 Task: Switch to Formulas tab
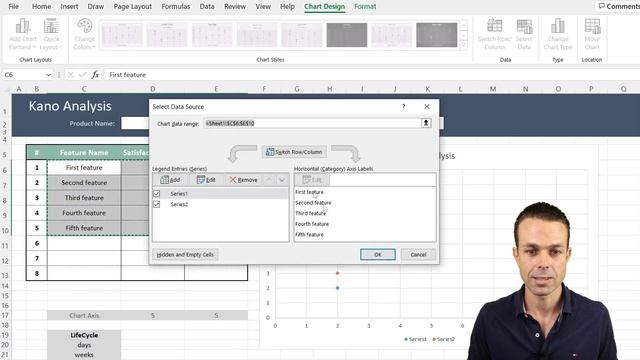point(176,6)
